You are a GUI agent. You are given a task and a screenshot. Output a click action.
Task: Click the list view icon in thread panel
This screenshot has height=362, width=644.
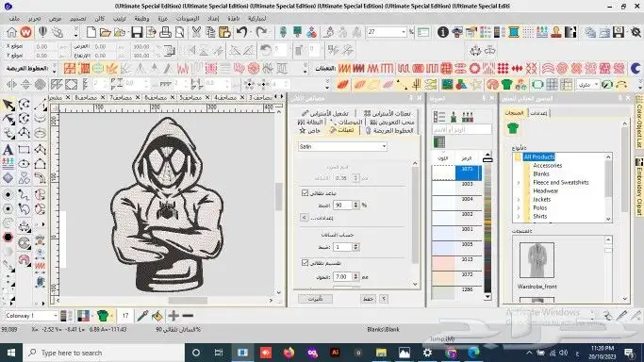(439, 117)
